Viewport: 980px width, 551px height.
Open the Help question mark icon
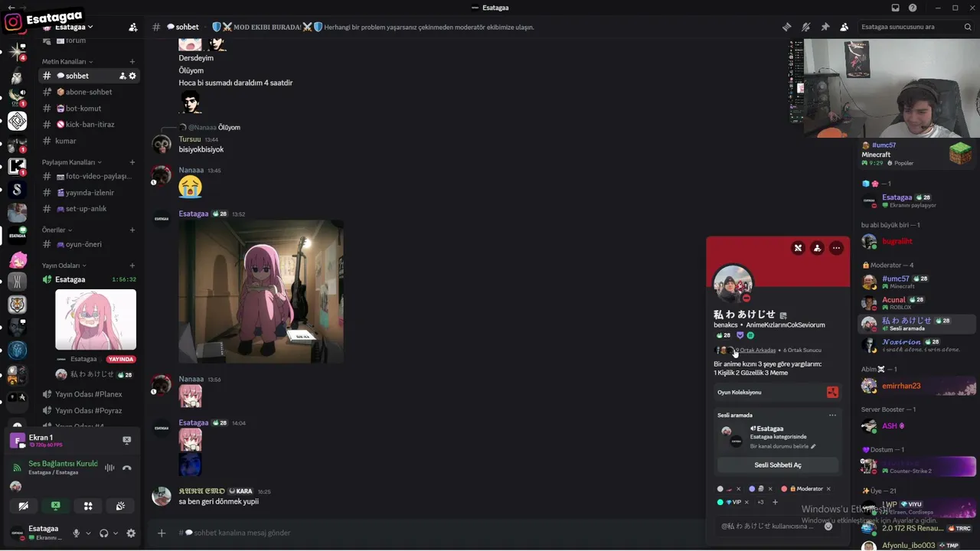(913, 8)
